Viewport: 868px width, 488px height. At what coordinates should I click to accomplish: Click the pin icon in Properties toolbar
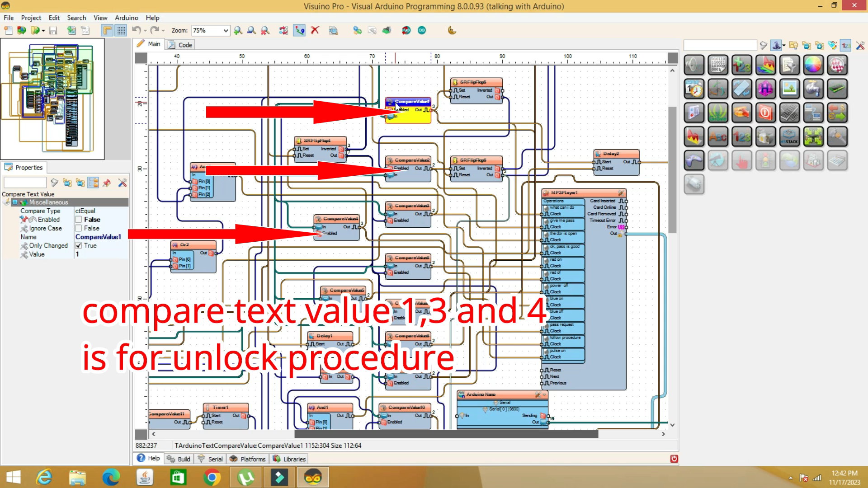[107, 183]
